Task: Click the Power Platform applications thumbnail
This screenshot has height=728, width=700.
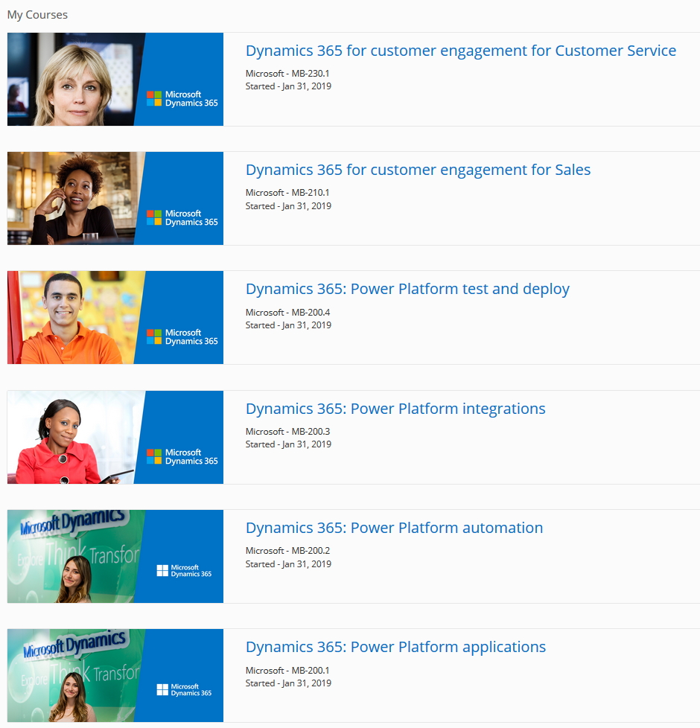Action: coord(115,676)
